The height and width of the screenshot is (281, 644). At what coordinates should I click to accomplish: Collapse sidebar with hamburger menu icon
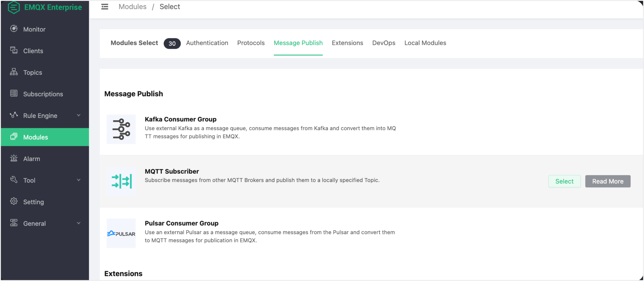pyautogui.click(x=104, y=7)
